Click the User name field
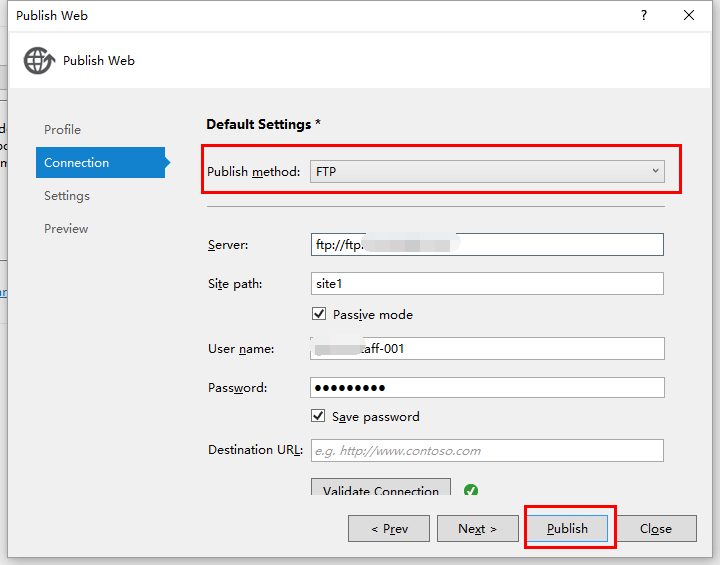The height and width of the screenshot is (565, 720). [x=487, y=348]
